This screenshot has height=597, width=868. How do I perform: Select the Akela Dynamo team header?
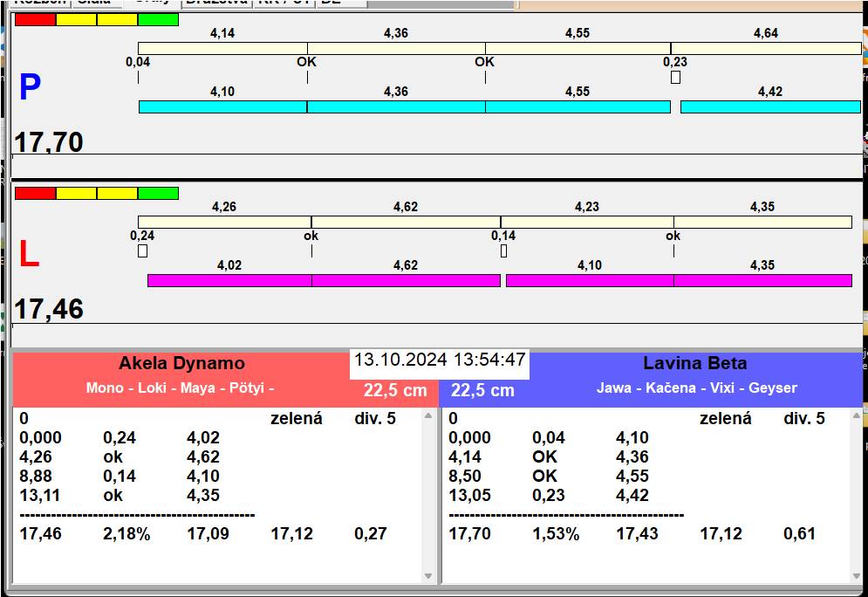pos(181,364)
